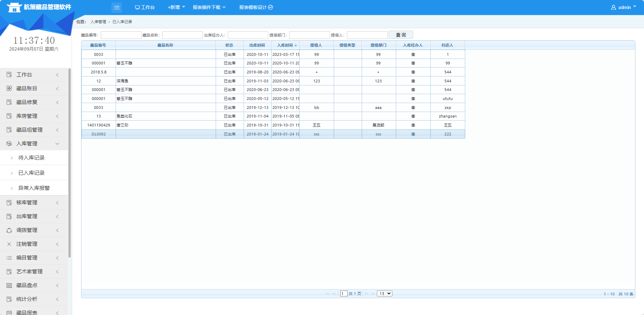Open the 工作台 top navigation item

(x=145, y=7)
